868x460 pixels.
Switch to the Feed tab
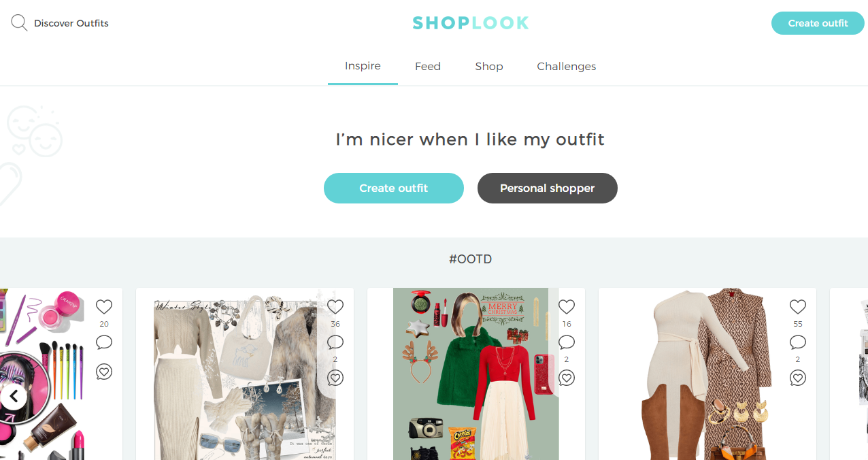428,67
